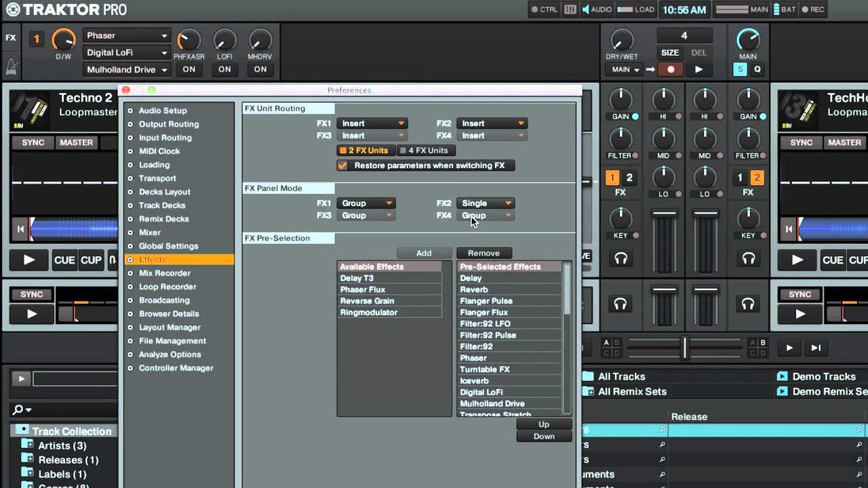Skip to track start on right deck
Image resolution: width=868 pixels, height=488 pixels.
pyautogui.click(x=789, y=229)
